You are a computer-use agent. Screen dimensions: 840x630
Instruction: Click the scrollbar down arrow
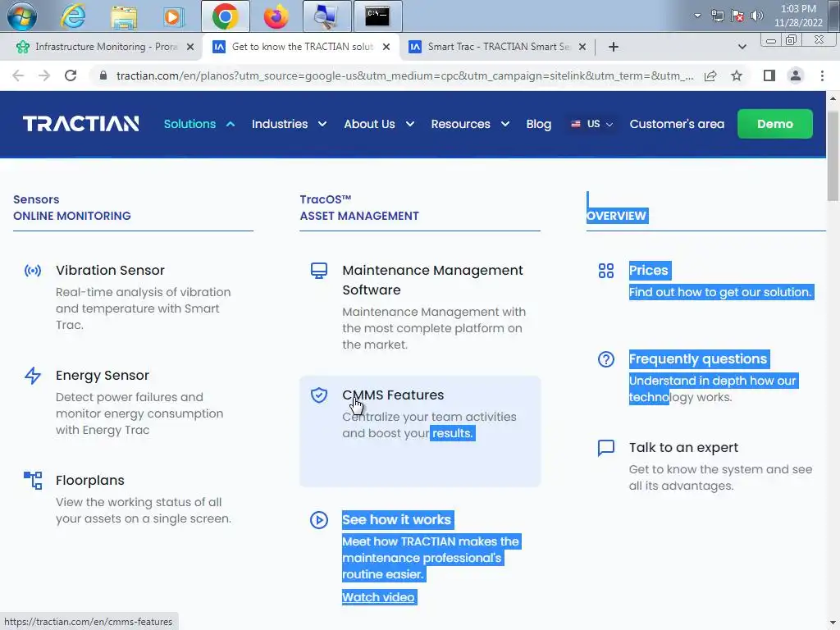[833, 623]
